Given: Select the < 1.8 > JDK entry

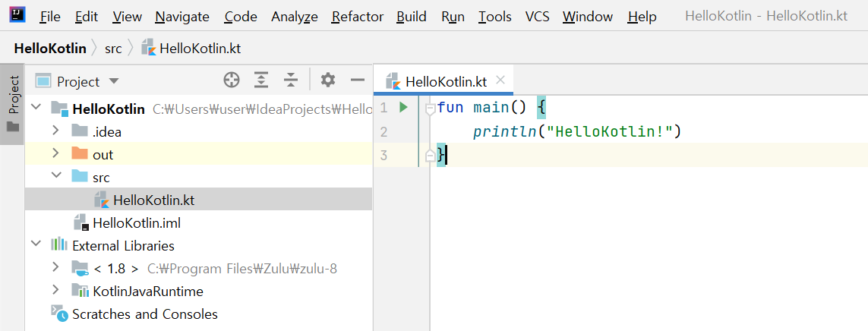Looking at the screenshot, I should coord(199,269).
